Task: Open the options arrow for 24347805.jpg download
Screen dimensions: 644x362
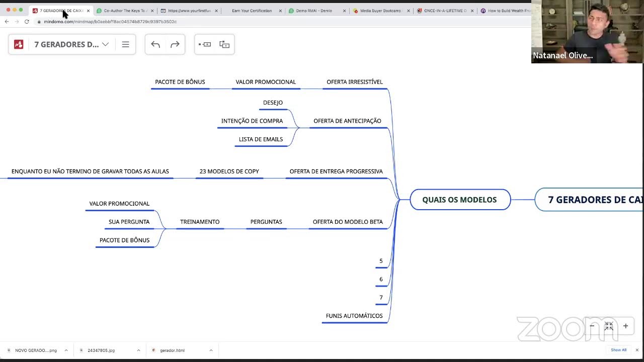Action: [138, 350]
